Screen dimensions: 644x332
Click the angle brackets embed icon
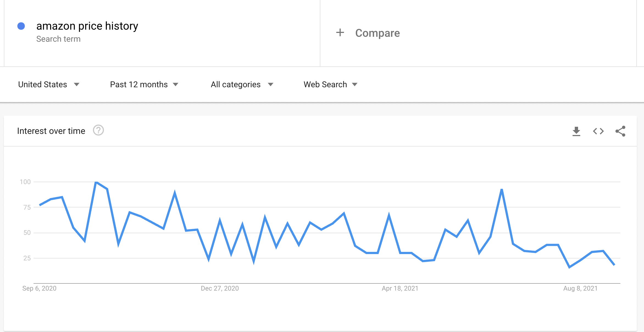tap(598, 131)
